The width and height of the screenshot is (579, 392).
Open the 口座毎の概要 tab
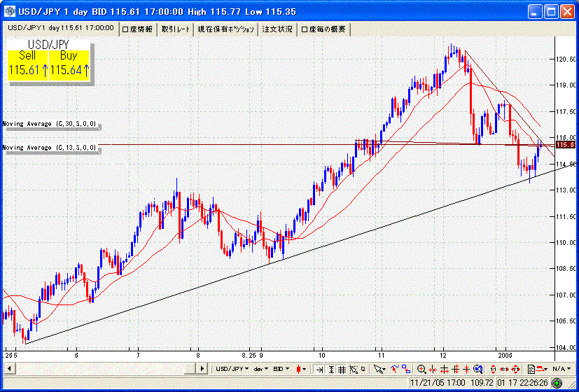coord(323,29)
